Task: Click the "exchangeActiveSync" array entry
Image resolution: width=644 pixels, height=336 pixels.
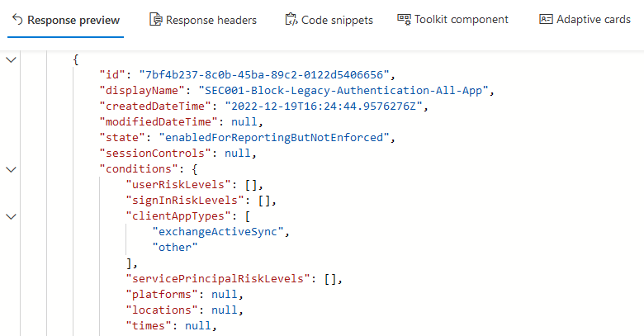Action: tap(220, 232)
